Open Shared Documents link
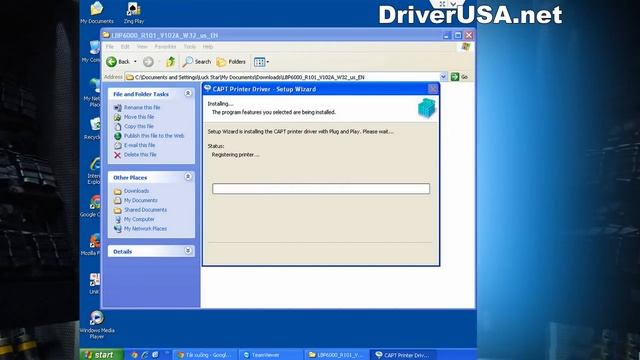640x360 pixels. click(145, 209)
